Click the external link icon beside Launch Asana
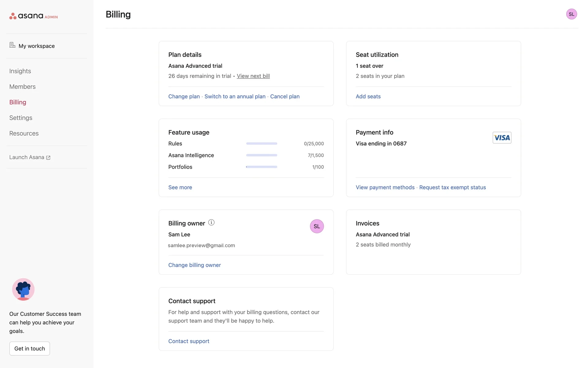The width and height of the screenshot is (588, 368). click(x=48, y=158)
